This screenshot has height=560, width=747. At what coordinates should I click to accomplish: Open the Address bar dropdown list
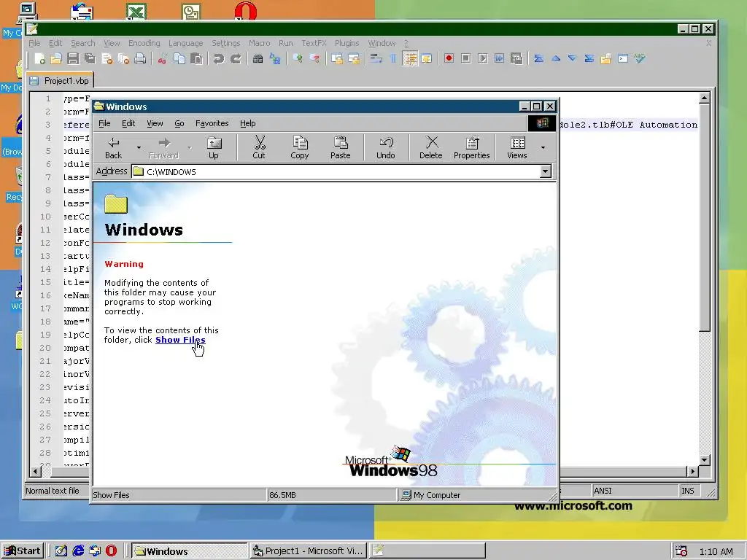tap(546, 171)
